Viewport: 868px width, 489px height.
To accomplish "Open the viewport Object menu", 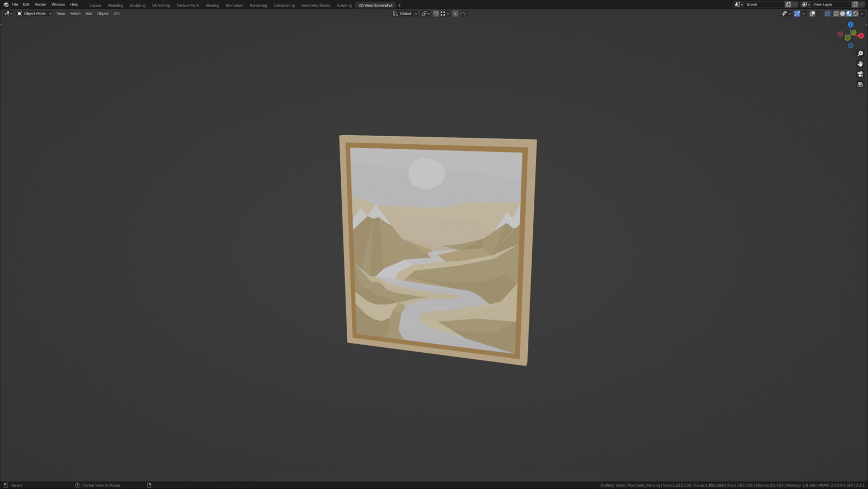I will [x=103, y=14].
